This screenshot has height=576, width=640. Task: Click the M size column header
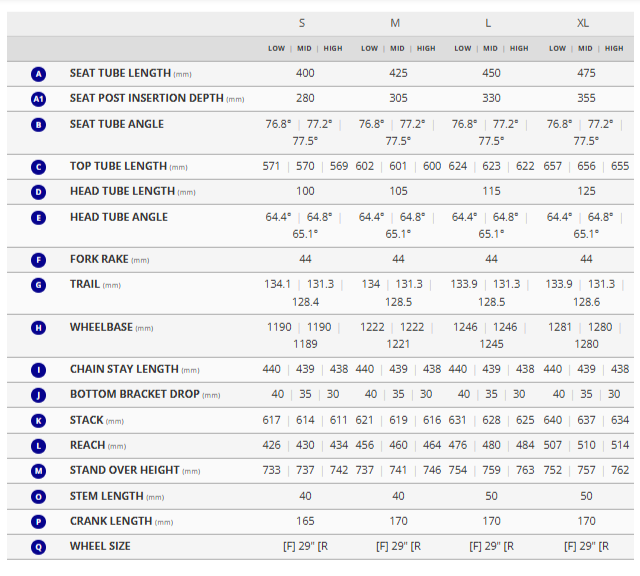[x=397, y=23]
